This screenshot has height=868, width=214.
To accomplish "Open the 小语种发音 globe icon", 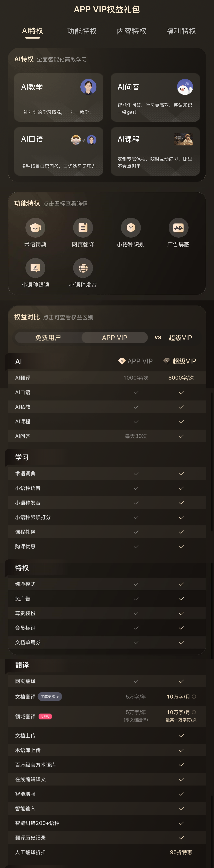I will (83, 268).
